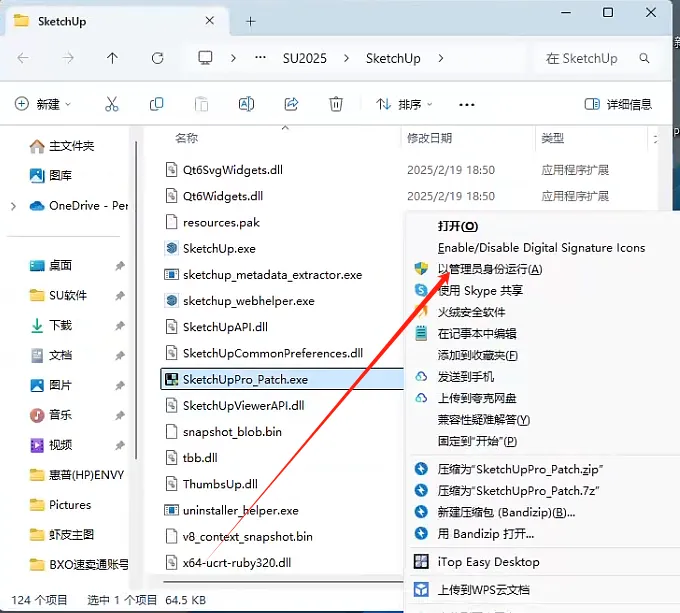Image resolution: width=680 pixels, height=613 pixels.
Task: Select sketchup_webhelper.exe file
Action: (x=248, y=301)
